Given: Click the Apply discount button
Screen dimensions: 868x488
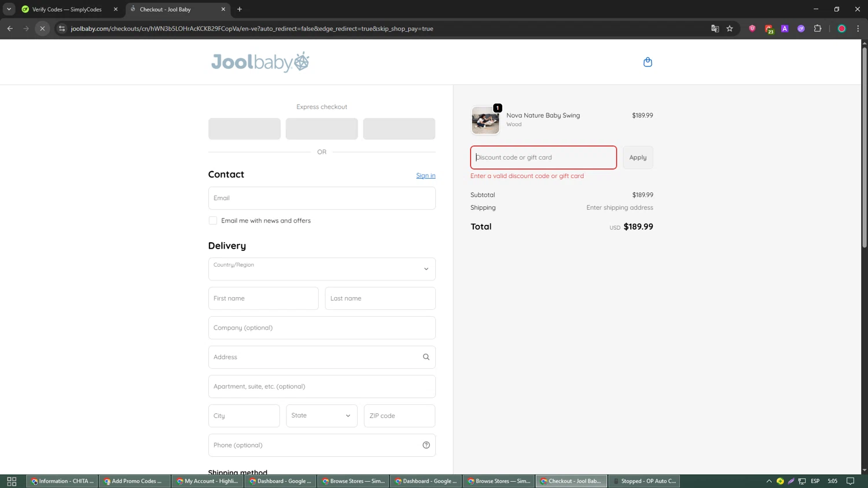Looking at the screenshot, I should [638, 157].
